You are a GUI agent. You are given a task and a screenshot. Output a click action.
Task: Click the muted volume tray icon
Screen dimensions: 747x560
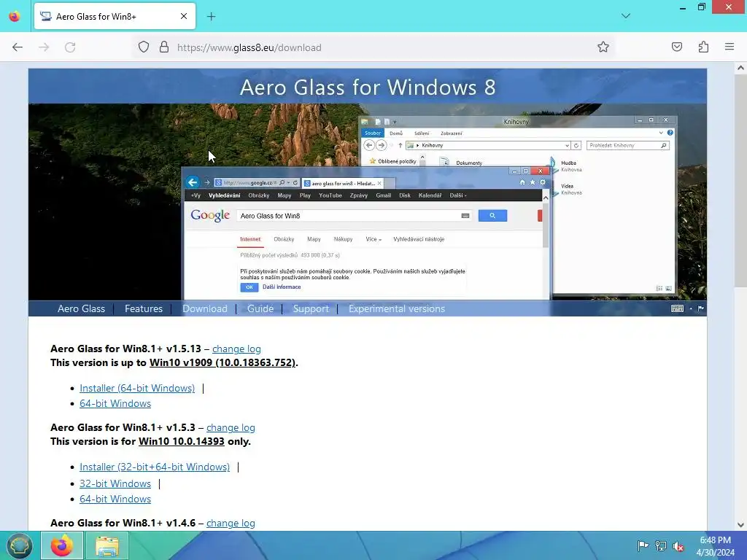(x=678, y=545)
